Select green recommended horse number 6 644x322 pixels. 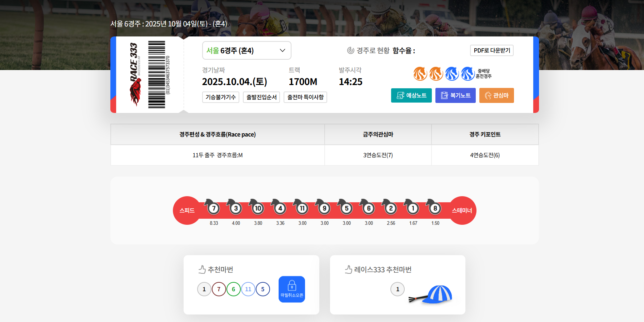tap(233, 289)
